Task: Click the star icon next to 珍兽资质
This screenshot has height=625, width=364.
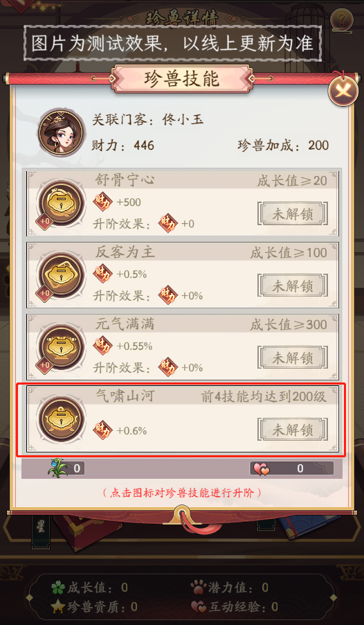Action: pyautogui.click(x=58, y=607)
